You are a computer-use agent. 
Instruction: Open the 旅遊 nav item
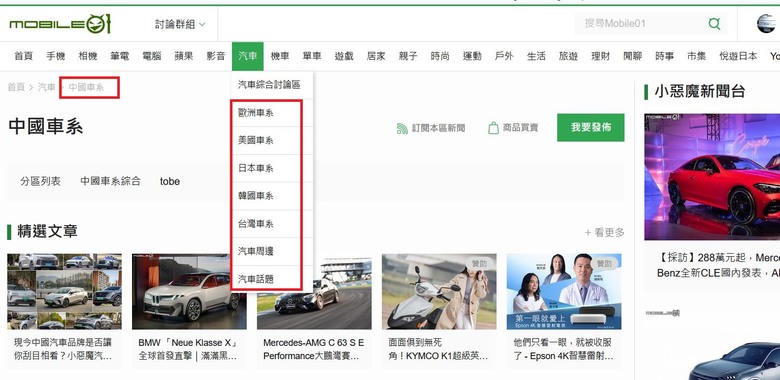pos(568,56)
